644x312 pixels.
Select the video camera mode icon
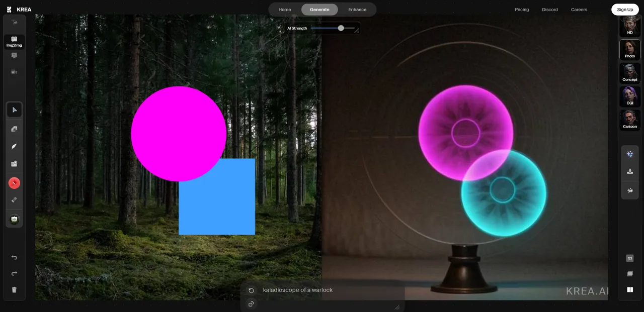14,72
